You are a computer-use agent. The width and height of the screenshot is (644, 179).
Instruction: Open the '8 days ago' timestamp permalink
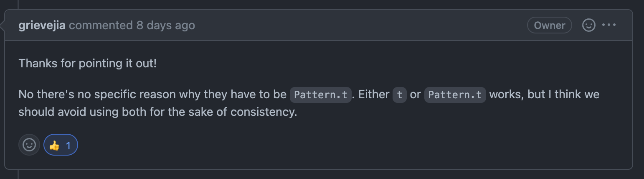pos(166,26)
